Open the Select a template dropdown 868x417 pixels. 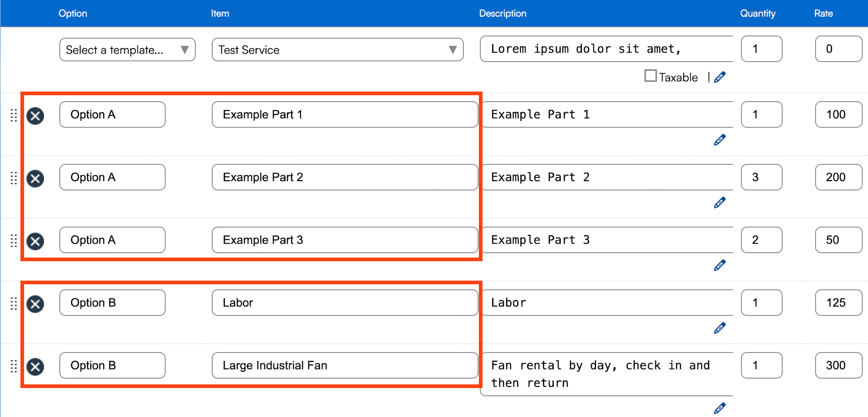pyautogui.click(x=127, y=50)
